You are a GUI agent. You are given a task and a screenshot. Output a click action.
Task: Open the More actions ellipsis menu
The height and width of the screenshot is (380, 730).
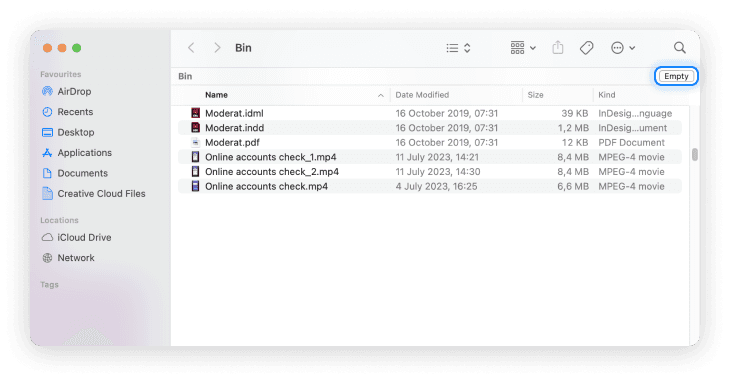[x=622, y=48]
